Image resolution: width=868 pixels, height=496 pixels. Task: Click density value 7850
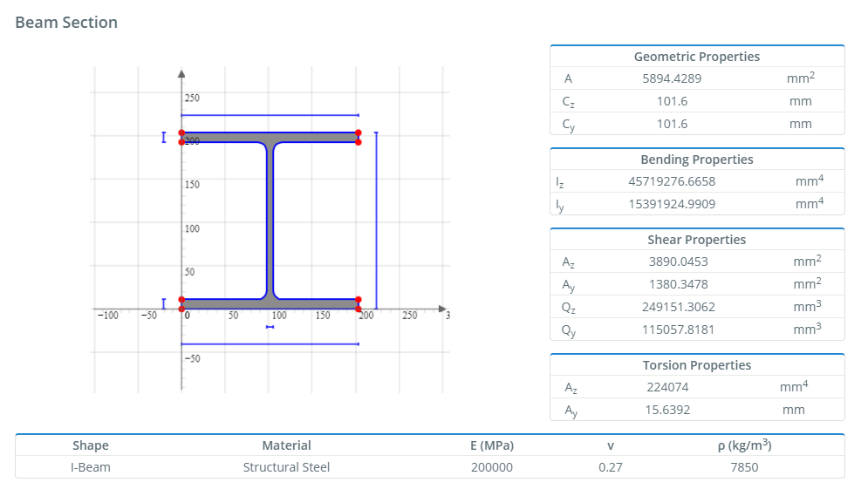tap(744, 467)
